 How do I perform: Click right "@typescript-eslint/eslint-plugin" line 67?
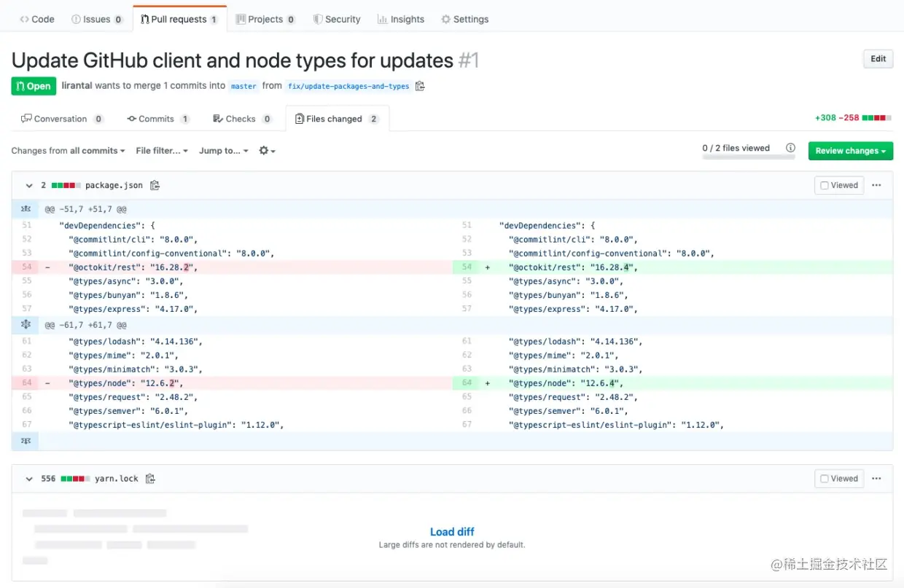[616, 425]
